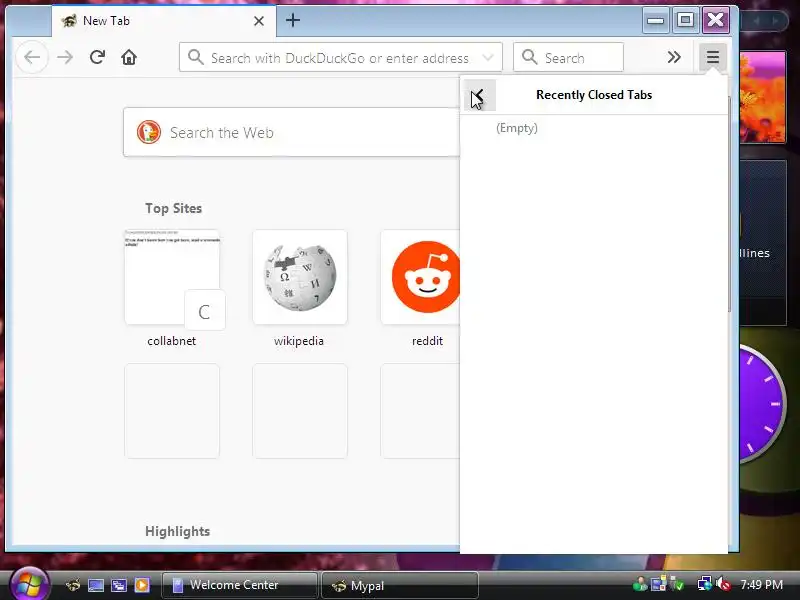Click the Top Sites heading
Screen dimensions: 800x600
pos(173,208)
